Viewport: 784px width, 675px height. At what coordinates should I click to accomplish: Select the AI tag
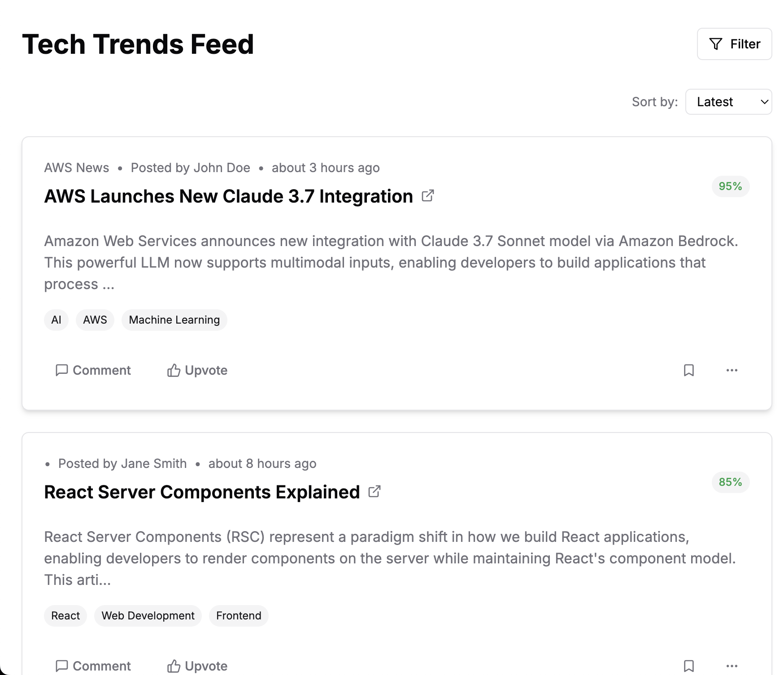[x=56, y=320]
